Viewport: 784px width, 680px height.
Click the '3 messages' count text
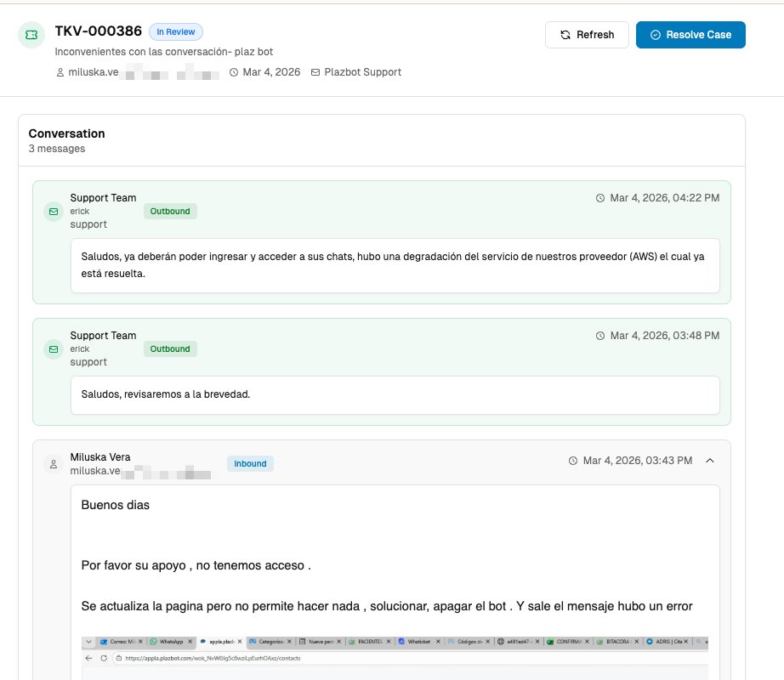pyautogui.click(x=56, y=149)
